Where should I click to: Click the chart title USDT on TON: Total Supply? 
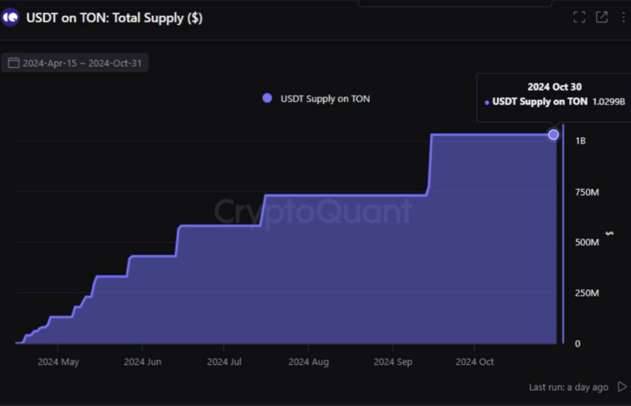click(x=114, y=18)
